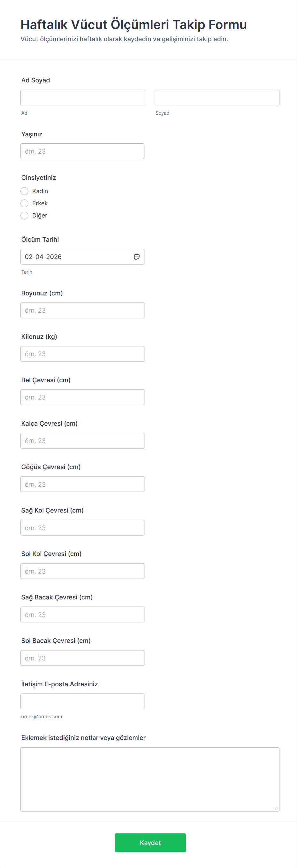Click the Sağ Kol Çevresi field
297x868 pixels.
pos(82,528)
